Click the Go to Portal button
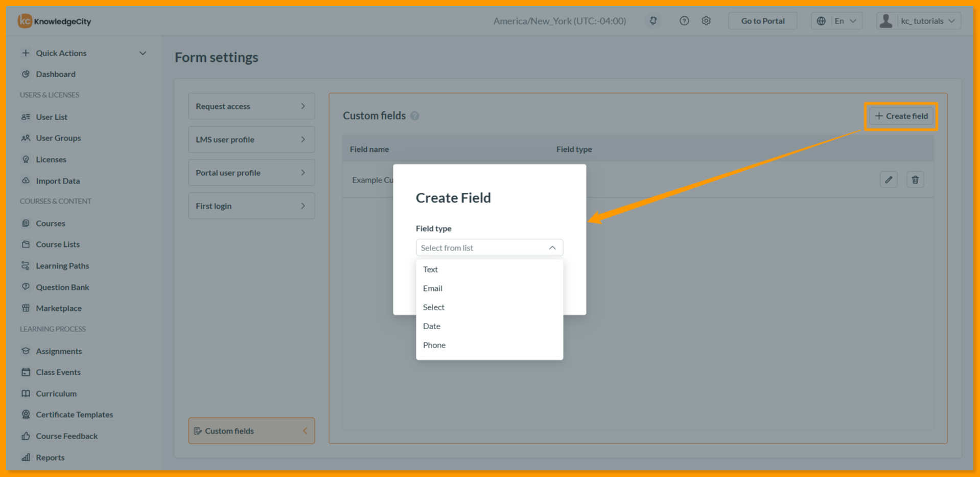The width and height of the screenshot is (980, 477). pos(762,21)
